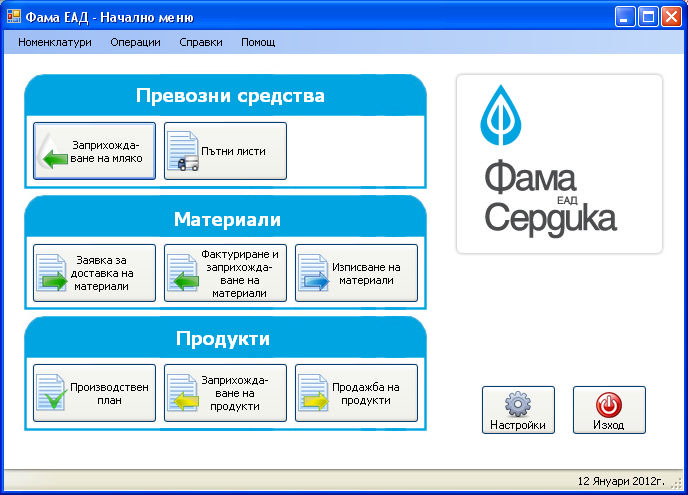Screen dimensions: 688x495
Task: Click the gear icon for Настройки
Action: (518, 404)
